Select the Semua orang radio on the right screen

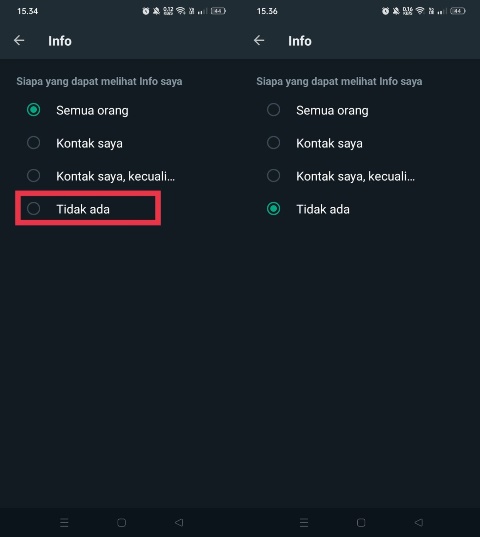click(274, 110)
